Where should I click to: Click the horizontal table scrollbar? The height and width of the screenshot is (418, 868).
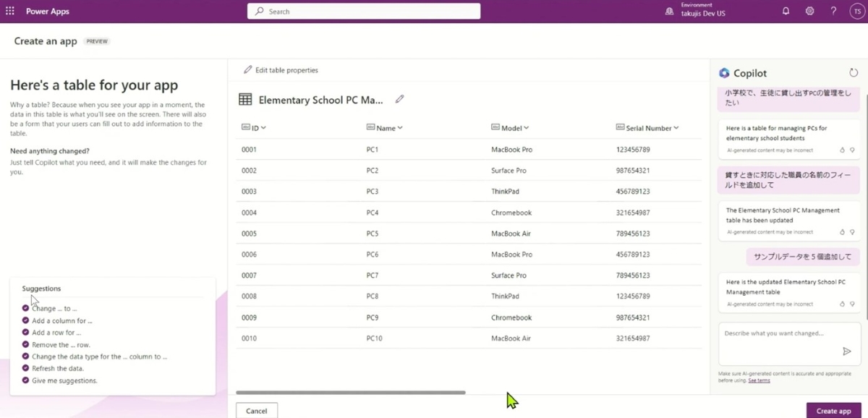click(x=351, y=393)
